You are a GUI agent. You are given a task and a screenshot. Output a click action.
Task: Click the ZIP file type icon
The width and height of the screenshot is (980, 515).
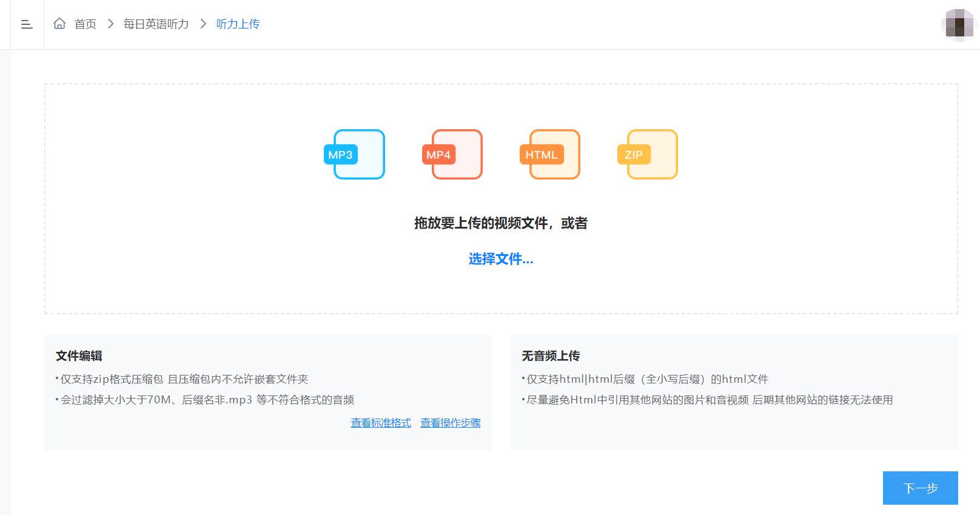tap(648, 155)
